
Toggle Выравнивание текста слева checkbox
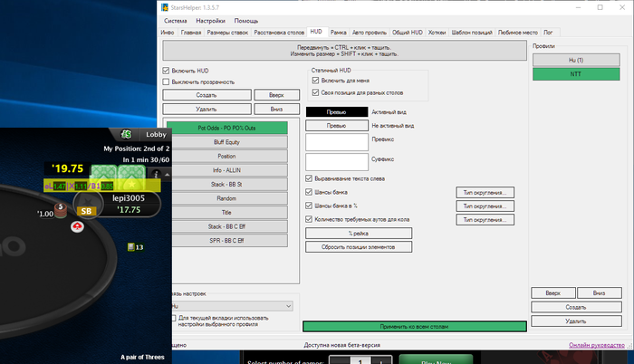[x=309, y=178]
